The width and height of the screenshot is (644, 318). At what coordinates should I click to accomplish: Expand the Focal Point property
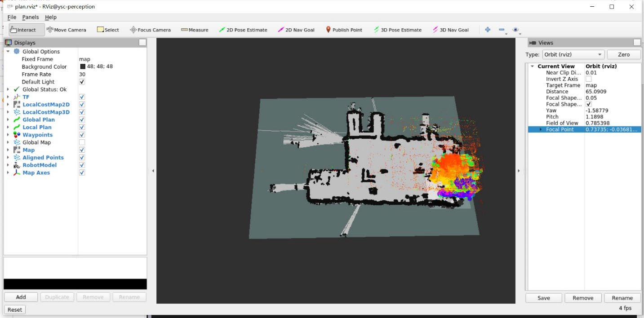point(541,129)
